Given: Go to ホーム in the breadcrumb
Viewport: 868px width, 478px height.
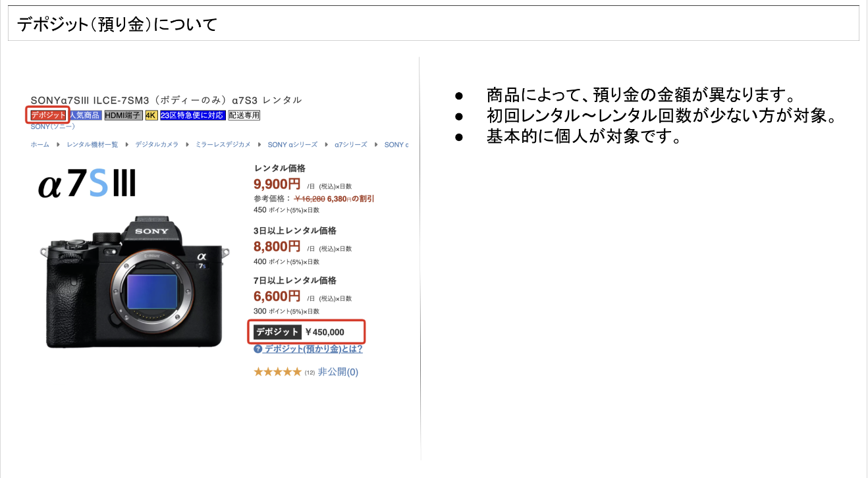Looking at the screenshot, I should click(x=40, y=144).
